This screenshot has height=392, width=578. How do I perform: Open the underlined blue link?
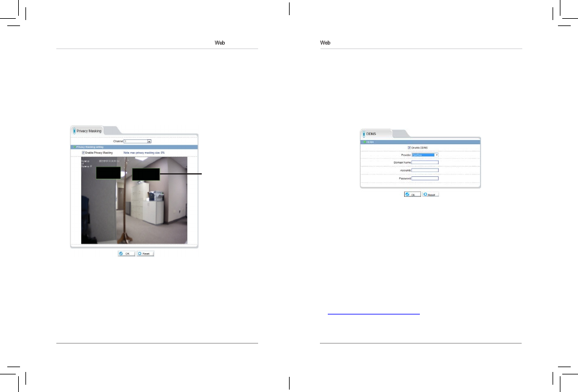(373, 313)
